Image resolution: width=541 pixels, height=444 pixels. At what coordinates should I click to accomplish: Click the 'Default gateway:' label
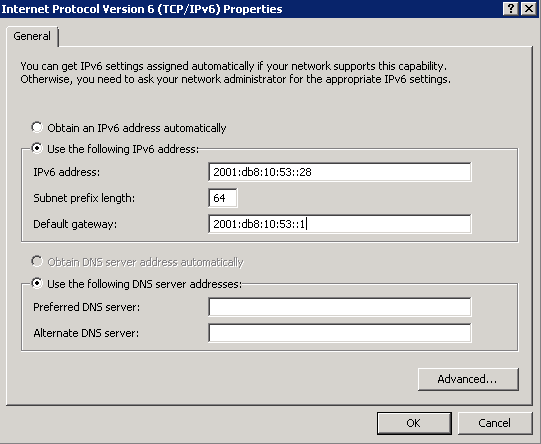(x=75, y=224)
